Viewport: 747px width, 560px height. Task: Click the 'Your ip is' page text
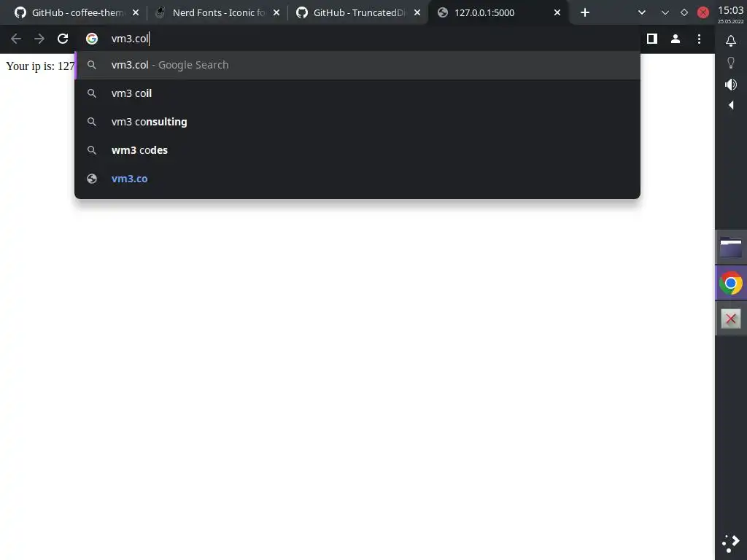[40, 66]
